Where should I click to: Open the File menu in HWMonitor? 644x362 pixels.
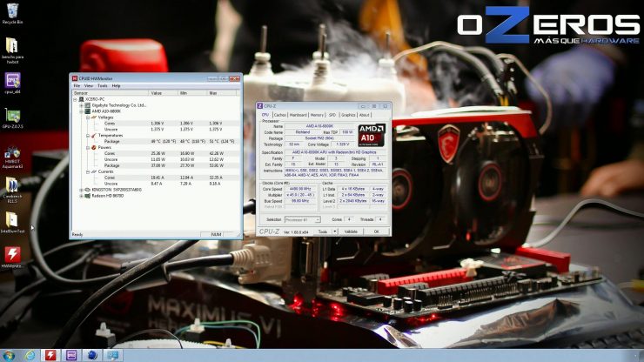77,86
